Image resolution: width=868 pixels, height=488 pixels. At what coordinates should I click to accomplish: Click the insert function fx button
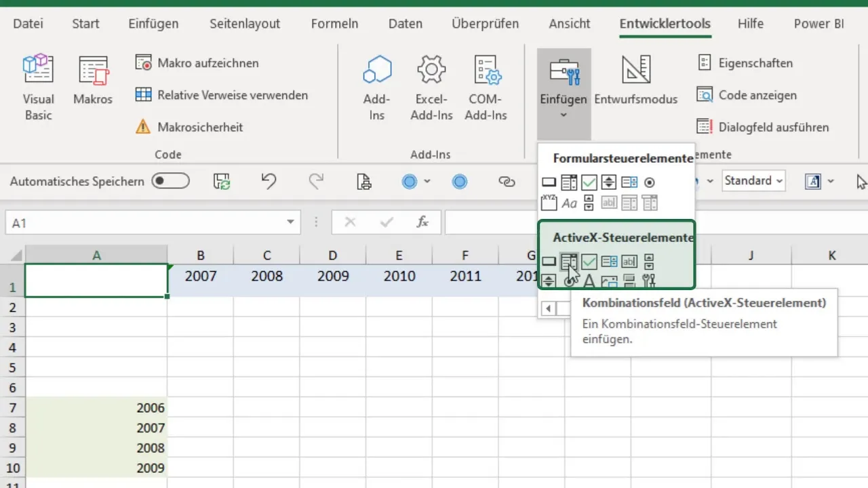(x=422, y=222)
